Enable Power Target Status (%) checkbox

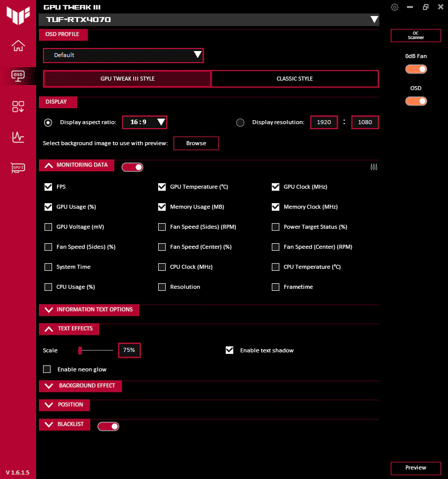pyautogui.click(x=276, y=227)
